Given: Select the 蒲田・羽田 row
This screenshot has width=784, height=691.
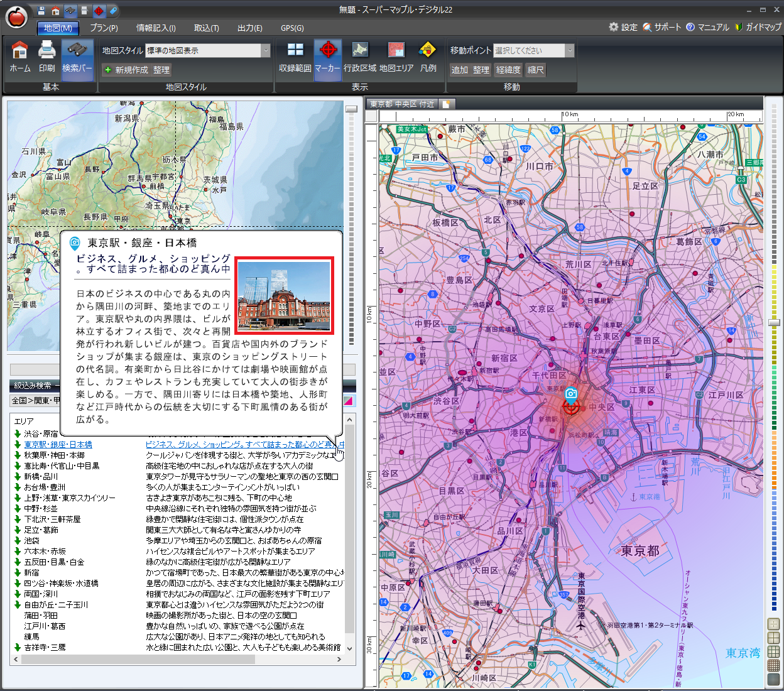Looking at the screenshot, I should point(178,616).
